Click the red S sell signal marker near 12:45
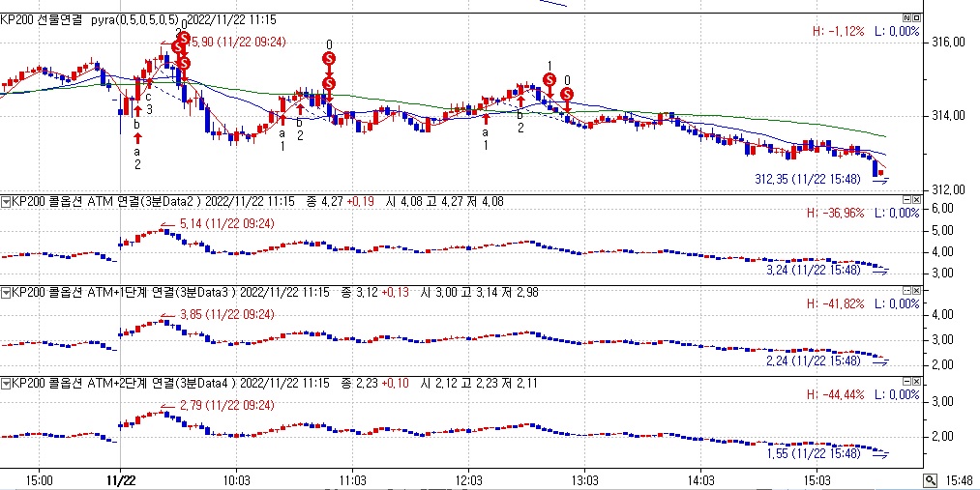The height and width of the screenshot is (490, 980). pos(549,79)
